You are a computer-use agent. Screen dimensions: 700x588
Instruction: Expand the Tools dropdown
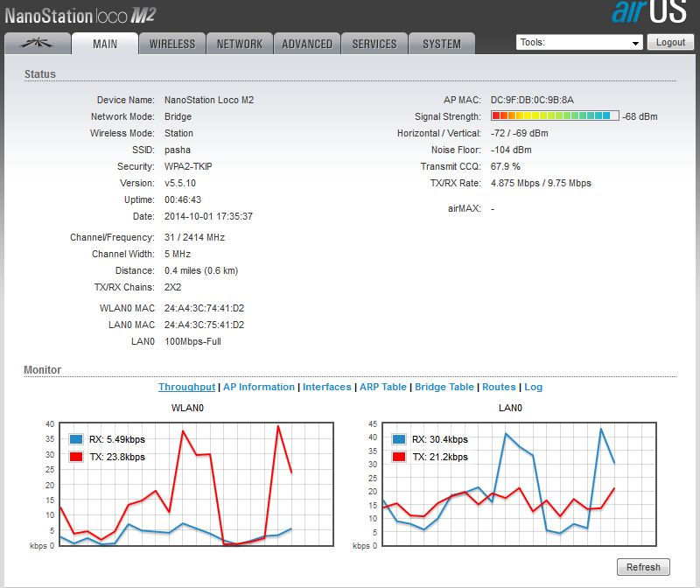[x=579, y=42]
